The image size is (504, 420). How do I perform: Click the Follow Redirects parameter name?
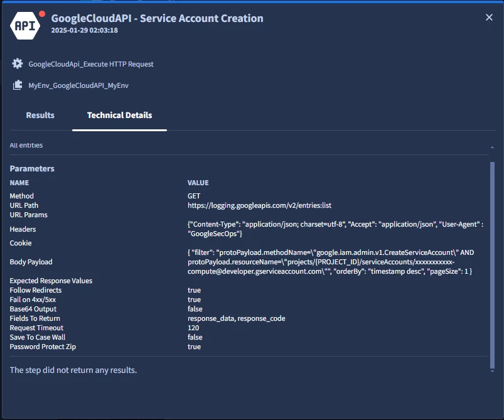pyautogui.click(x=35, y=290)
